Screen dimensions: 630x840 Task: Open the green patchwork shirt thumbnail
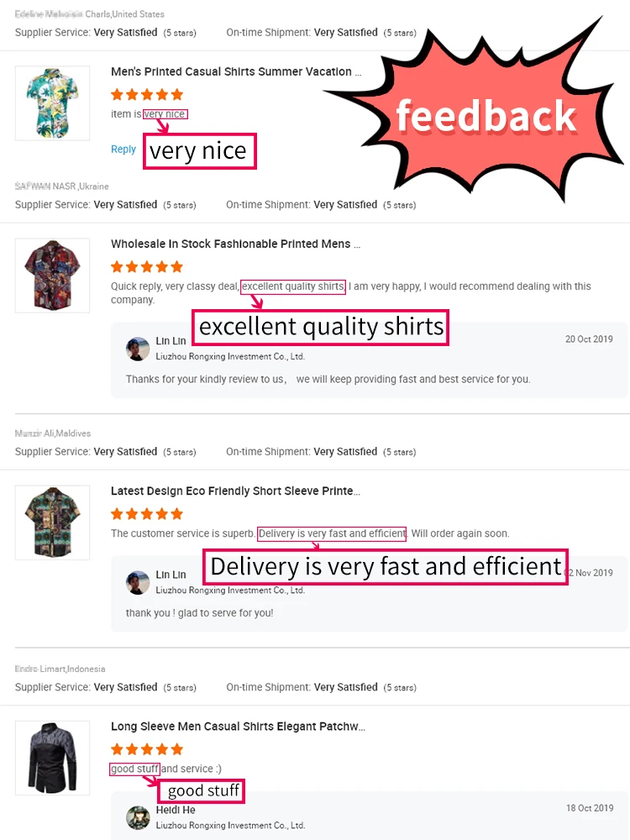point(52,522)
